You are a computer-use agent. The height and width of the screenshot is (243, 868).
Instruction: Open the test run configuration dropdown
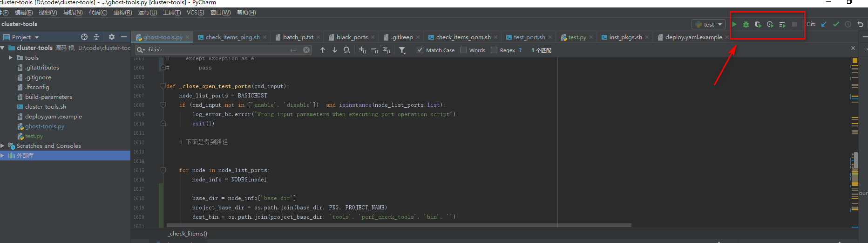pos(709,24)
